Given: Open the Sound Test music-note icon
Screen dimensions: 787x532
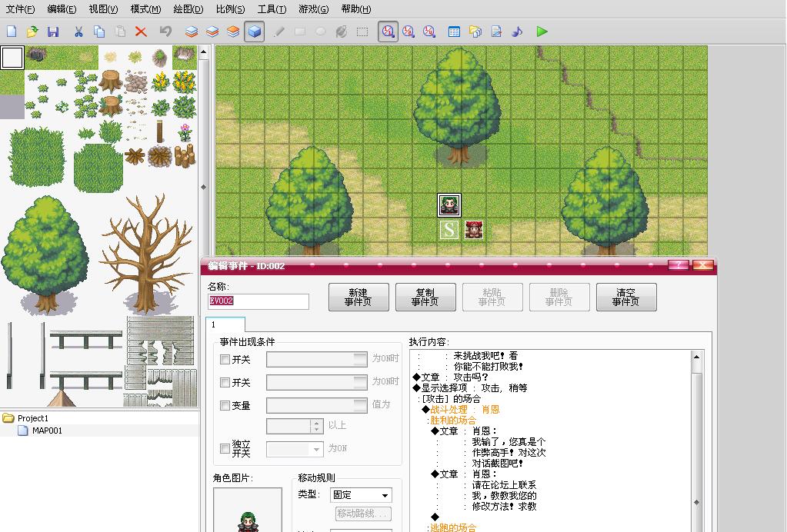Looking at the screenshot, I should click(517, 32).
